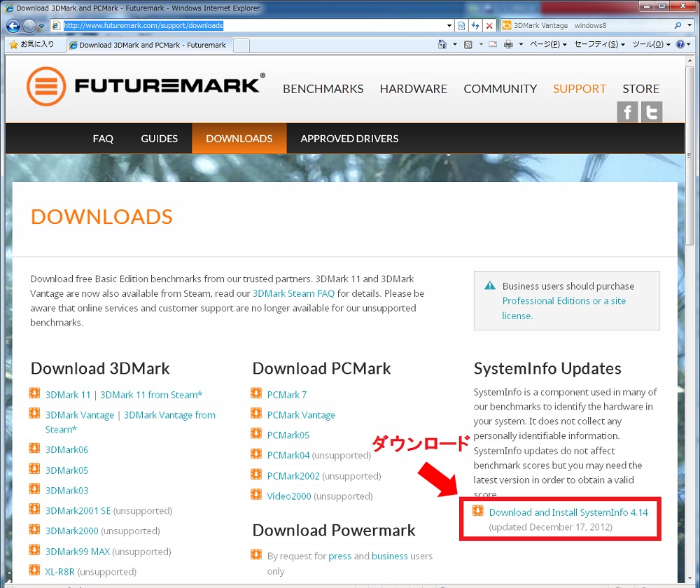This screenshot has width=700, height=588.
Task: Click the business link under Powermark
Action: (x=390, y=556)
